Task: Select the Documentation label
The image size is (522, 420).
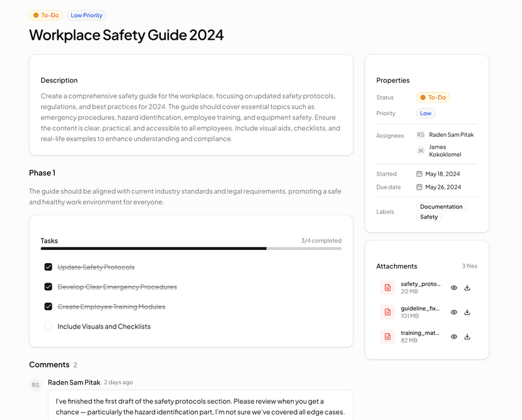Action: coord(441,207)
